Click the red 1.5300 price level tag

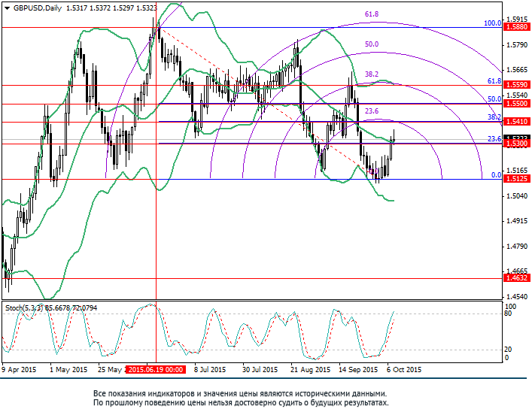click(x=517, y=144)
